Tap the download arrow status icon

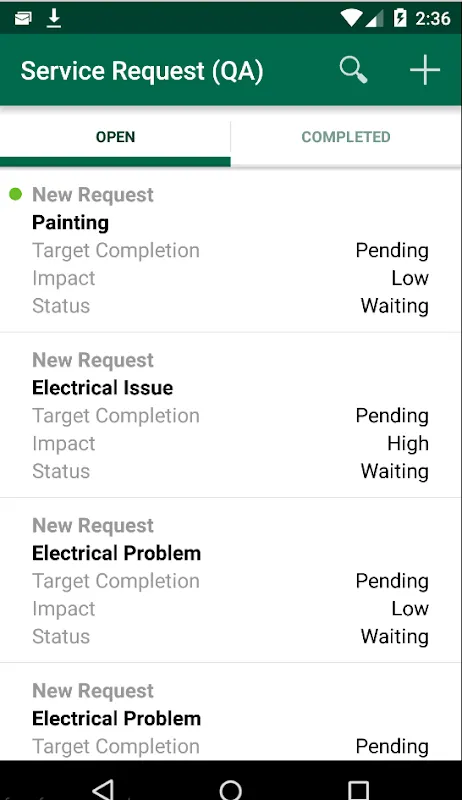(x=54, y=18)
